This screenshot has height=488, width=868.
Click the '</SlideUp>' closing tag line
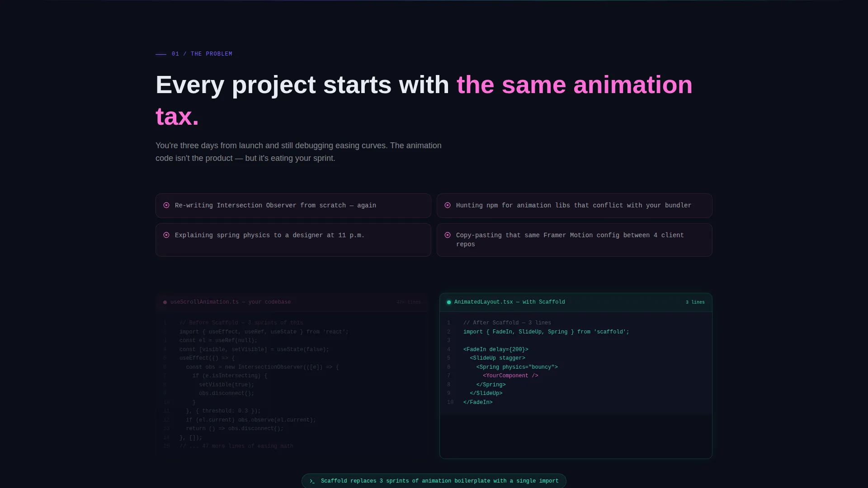pos(486,393)
